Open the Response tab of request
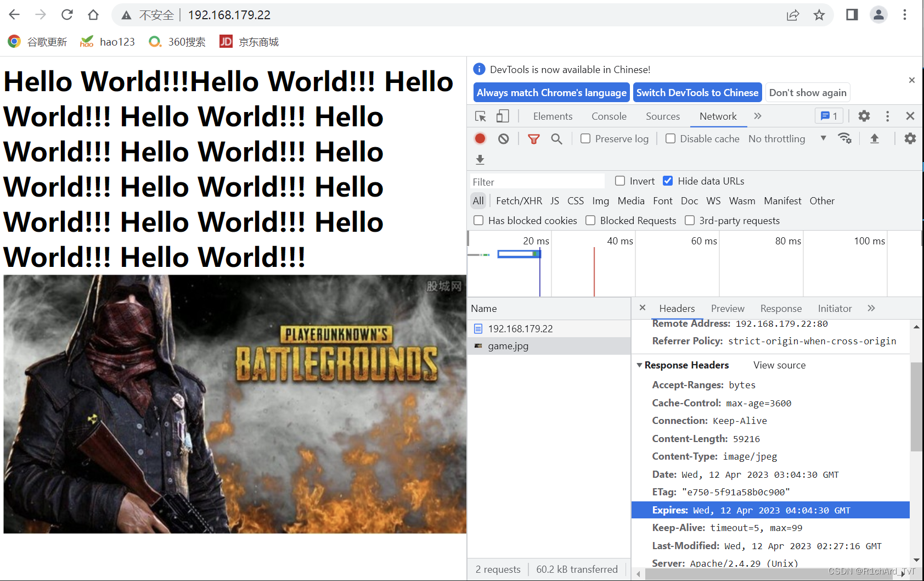The width and height of the screenshot is (924, 581). point(781,309)
